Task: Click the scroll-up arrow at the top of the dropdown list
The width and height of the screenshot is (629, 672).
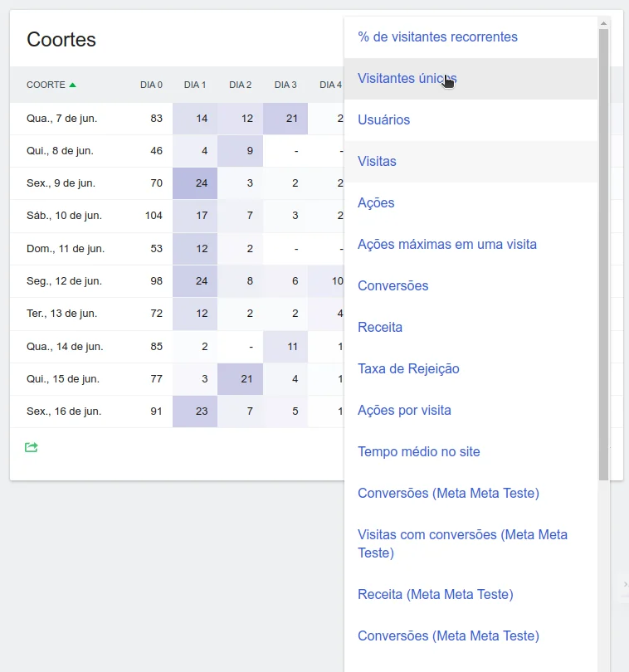Action: (x=603, y=23)
